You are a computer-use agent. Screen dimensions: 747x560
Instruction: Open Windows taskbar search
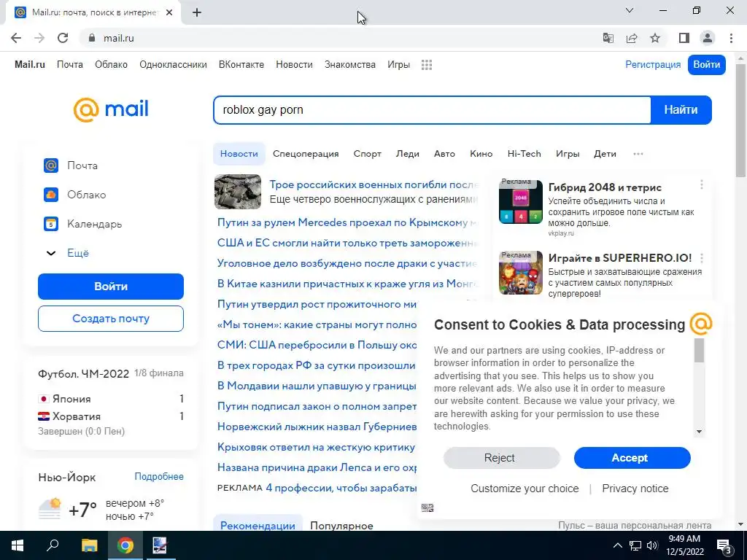coord(53,545)
